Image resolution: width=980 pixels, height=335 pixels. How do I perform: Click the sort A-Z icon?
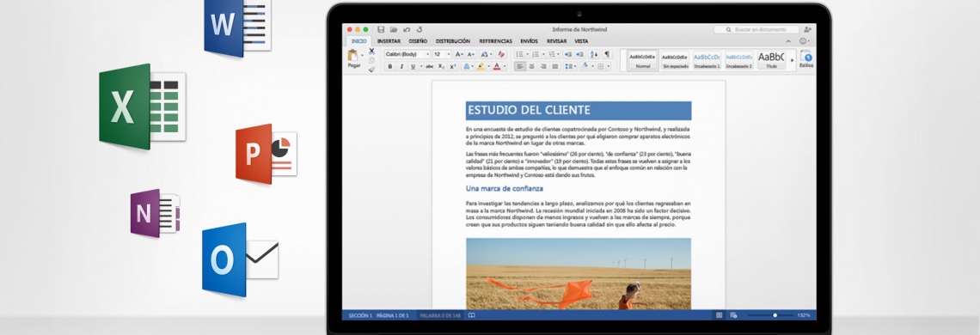(x=594, y=54)
